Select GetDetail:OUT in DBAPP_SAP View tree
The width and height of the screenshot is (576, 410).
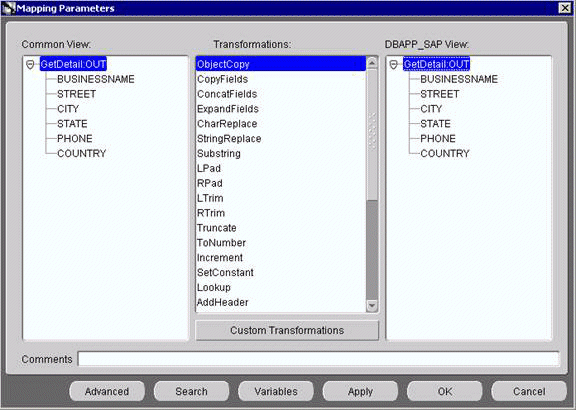(436, 64)
